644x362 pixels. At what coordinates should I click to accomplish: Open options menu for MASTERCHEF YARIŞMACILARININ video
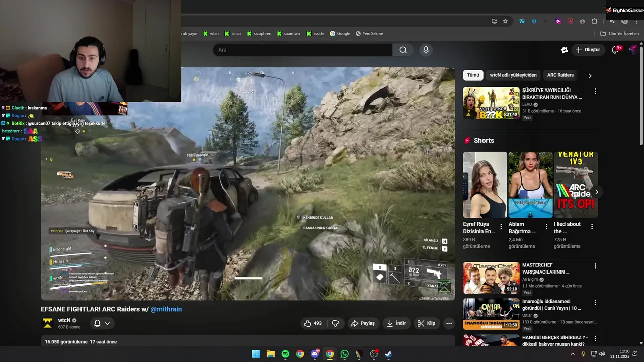click(x=595, y=266)
